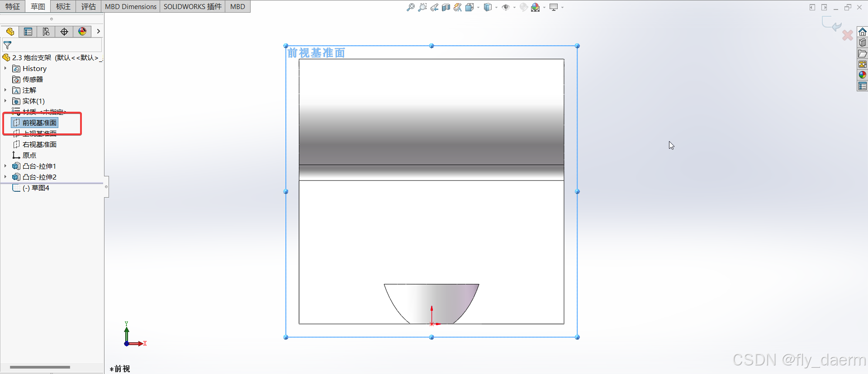This screenshot has width=868, height=374.
Task: Open the SOLIDWORKS Resources home tab
Action: [863, 32]
